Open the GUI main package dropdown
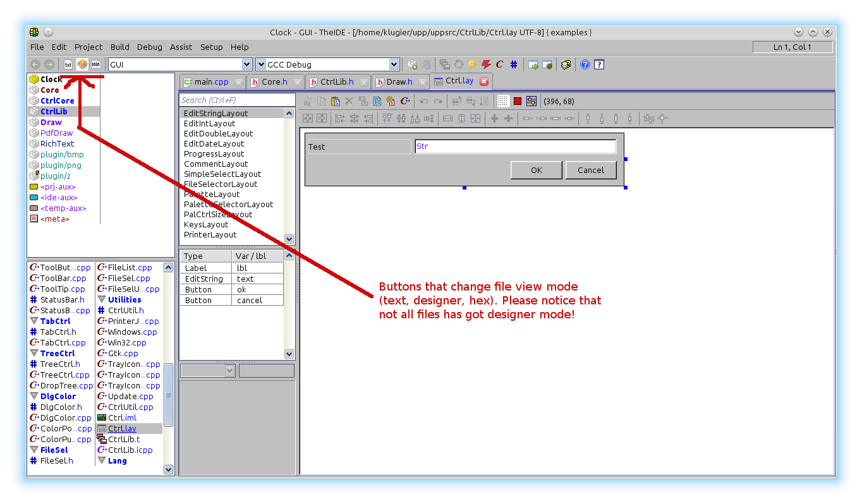The height and width of the screenshot is (504, 862). (x=247, y=64)
